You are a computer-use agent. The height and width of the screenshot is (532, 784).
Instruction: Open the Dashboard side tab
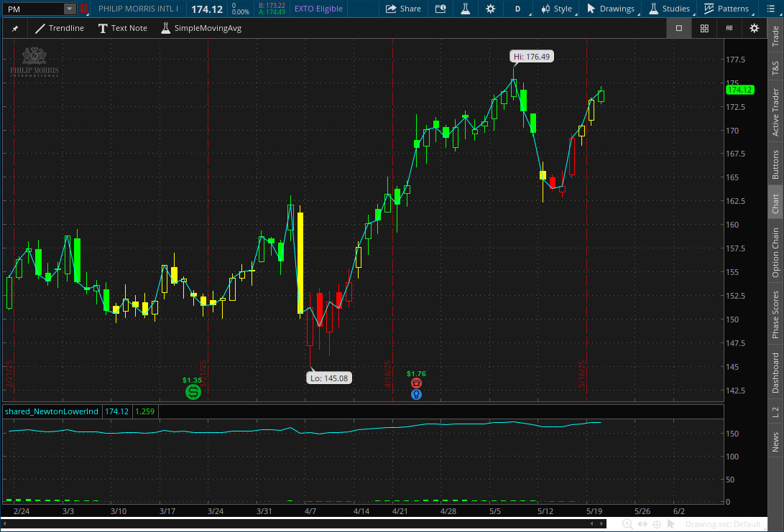[x=775, y=373]
